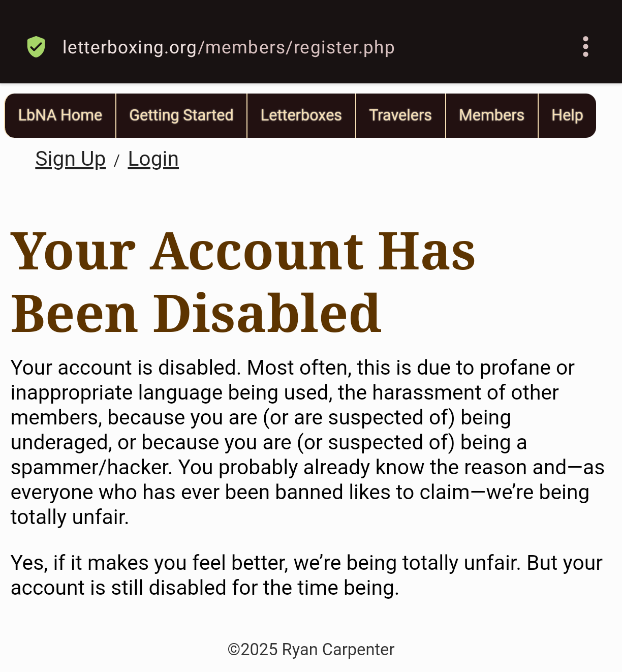This screenshot has height=672, width=622.
Task: Select the Letterboxes navigation item
Action: (x=301, y=115)
